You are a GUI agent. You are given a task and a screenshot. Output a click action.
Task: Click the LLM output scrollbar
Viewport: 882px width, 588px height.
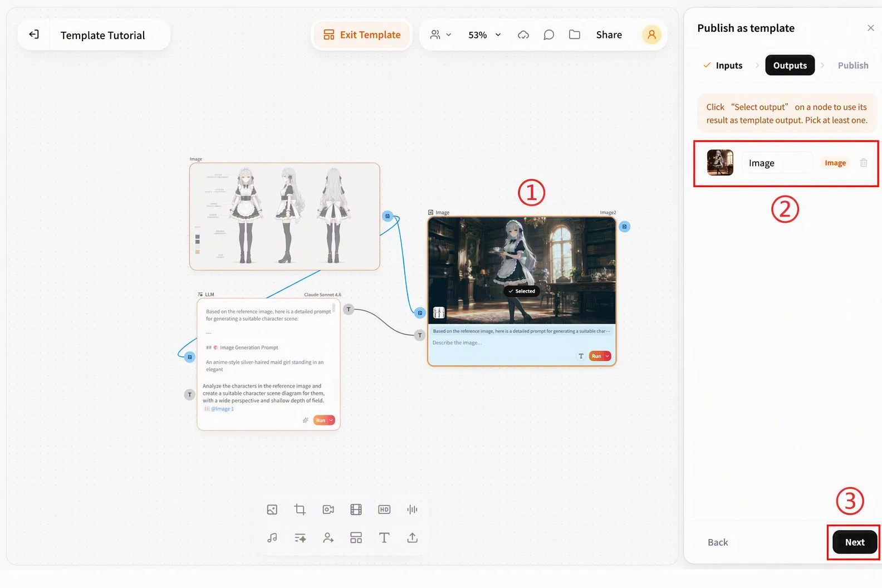coord(334,307)
